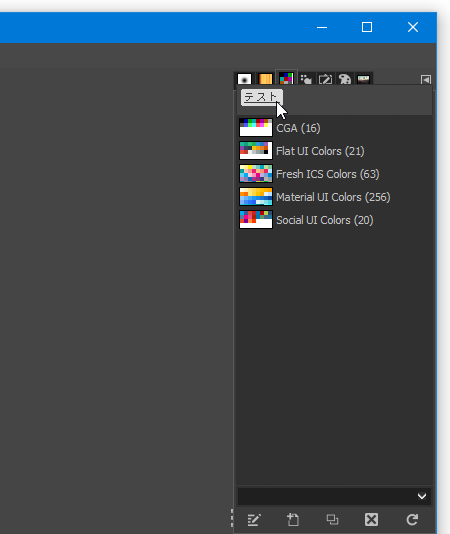This screenshot has width=450, height=534.
Task: Refresh the palettes list
Action: click(x=412, y=520)
